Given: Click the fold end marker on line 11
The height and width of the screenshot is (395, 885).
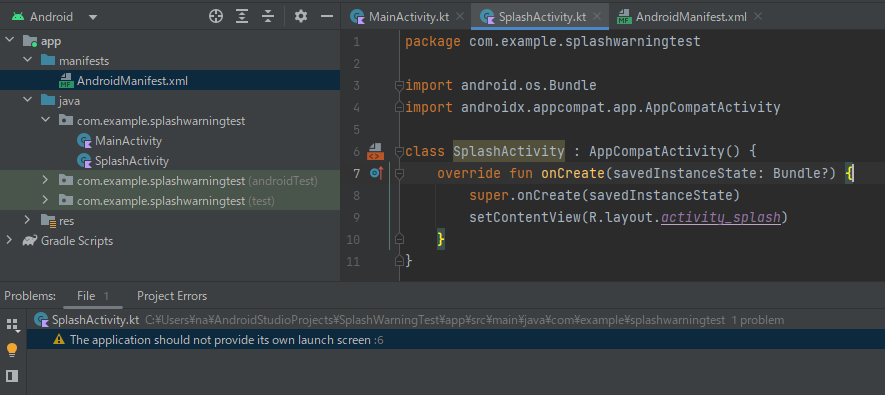Looking at the screenshot, I should point(399,261).
